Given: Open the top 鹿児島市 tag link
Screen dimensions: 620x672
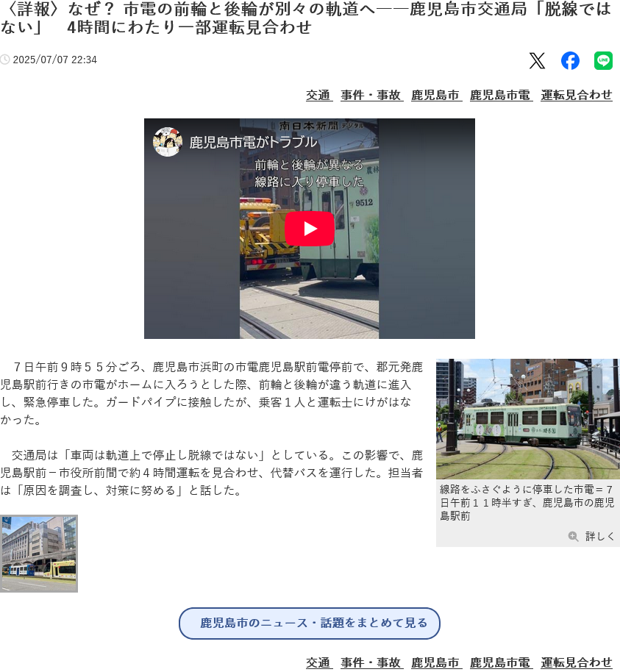Looking at the screenshot, I should [436, 95].
